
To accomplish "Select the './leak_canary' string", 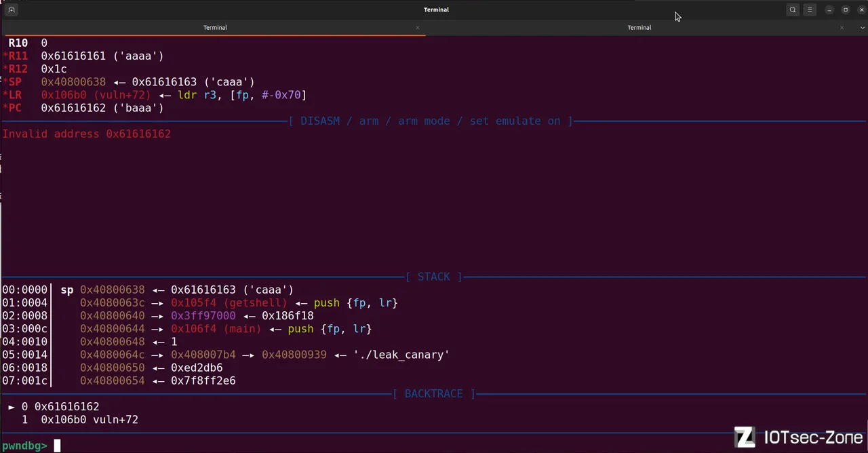I will pyautogui.click(x=401, y=355).
